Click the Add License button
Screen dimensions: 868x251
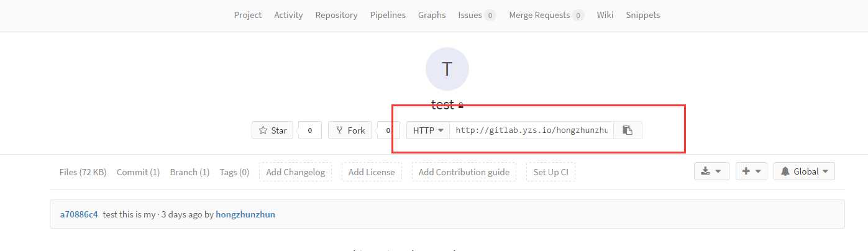tap(372, 172)
